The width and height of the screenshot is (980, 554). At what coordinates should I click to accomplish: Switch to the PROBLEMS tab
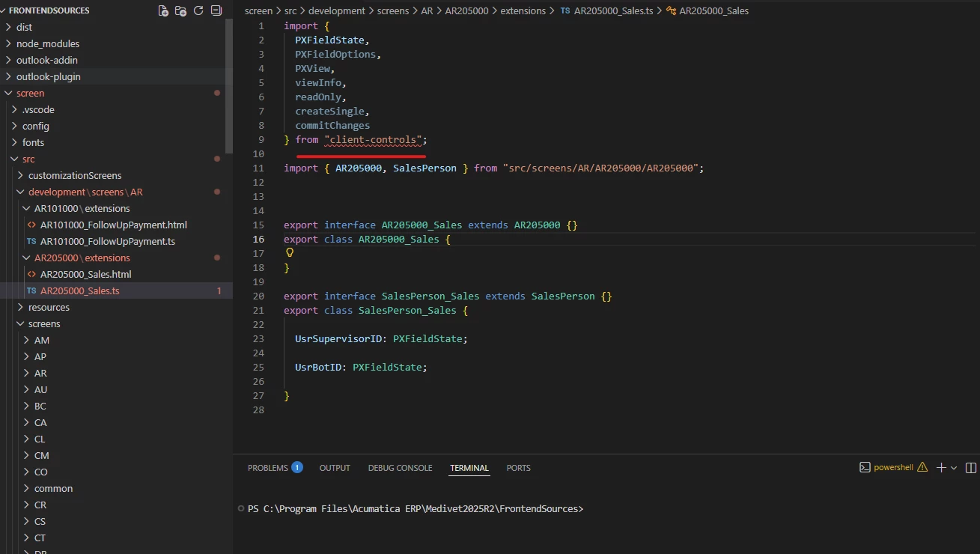268,468
